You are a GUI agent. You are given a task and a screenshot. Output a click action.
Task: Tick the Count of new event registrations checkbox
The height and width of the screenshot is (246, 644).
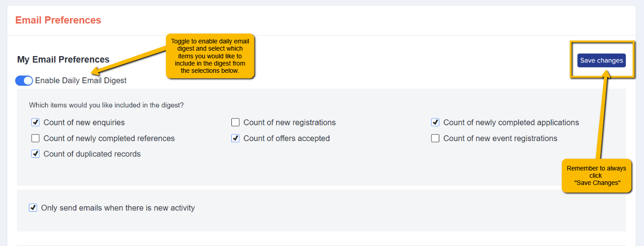click(x=435, y=138)
